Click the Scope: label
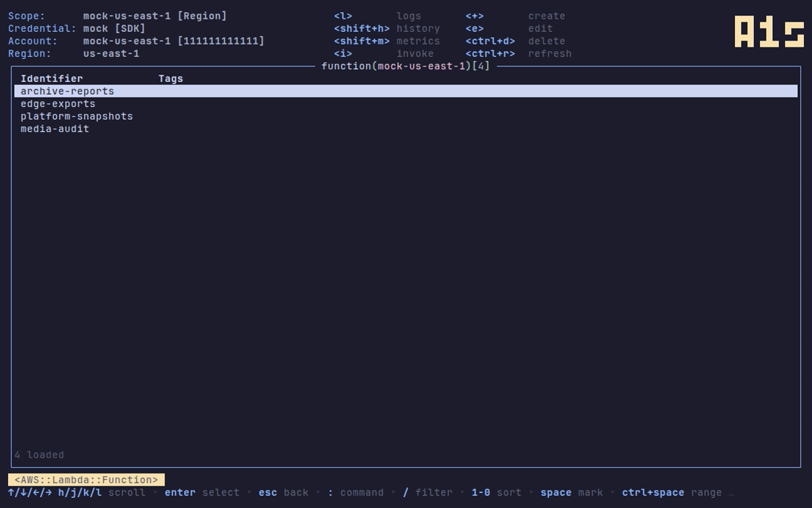Viewport: 812px width, 508px height. 27,16
